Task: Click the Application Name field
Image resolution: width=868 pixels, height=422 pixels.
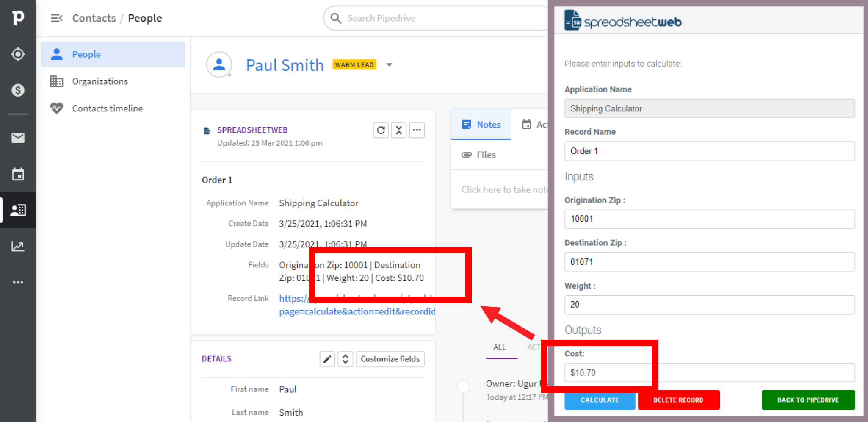Action: (x=710, y=108)
